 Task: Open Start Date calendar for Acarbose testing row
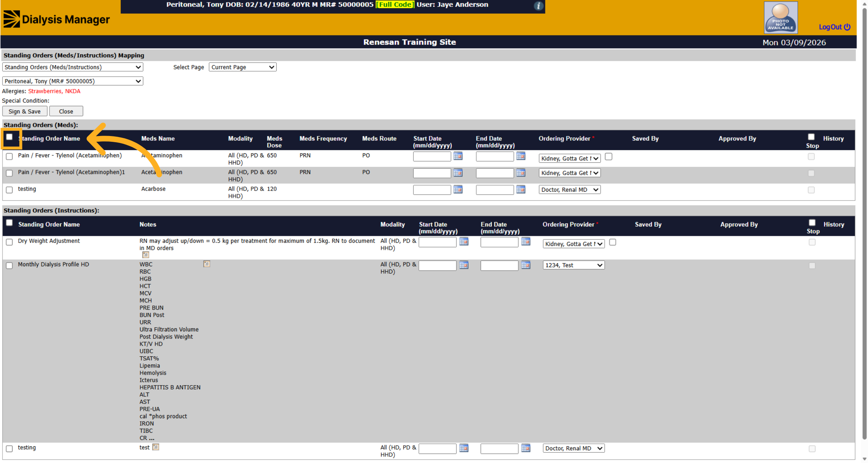(x=458, y=189)
